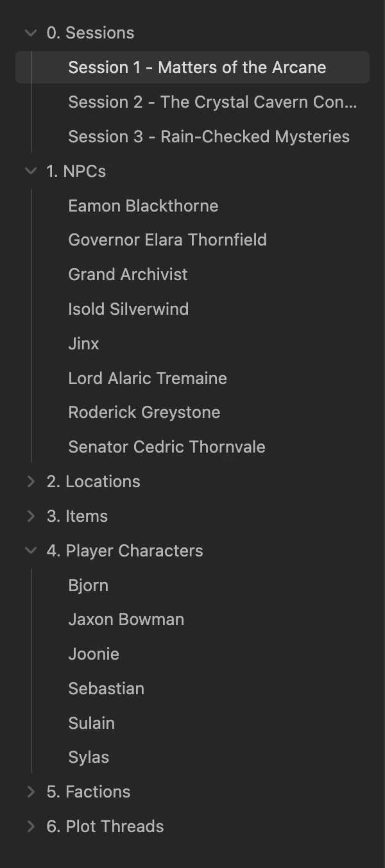Select Session 3 - Rain-Checked Mysteries
Image resolution: width=385 pixels, height=868 pixels.
[209, 137]
